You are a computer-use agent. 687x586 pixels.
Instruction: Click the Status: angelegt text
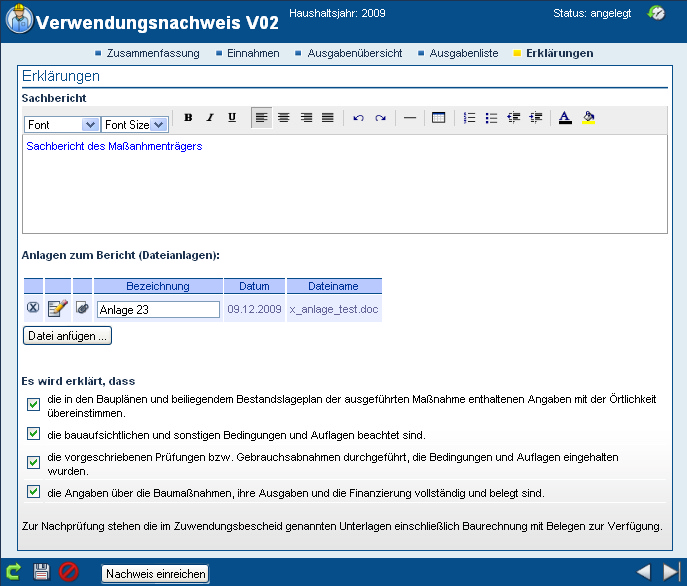pos(592,13)
